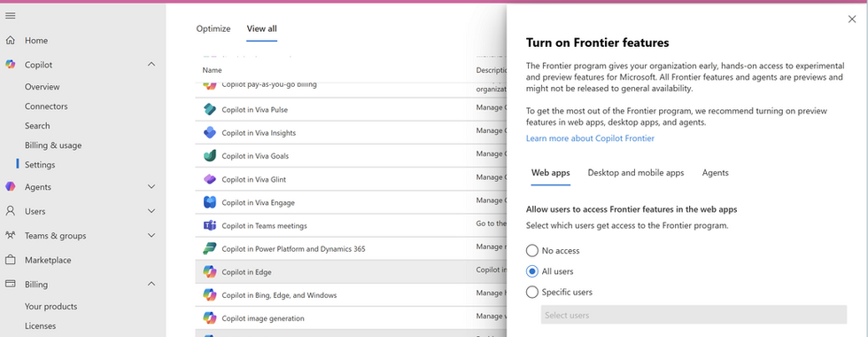The image size is (868, 337).
Task: Expand the Agents section chevron
Action: (151, 187)
